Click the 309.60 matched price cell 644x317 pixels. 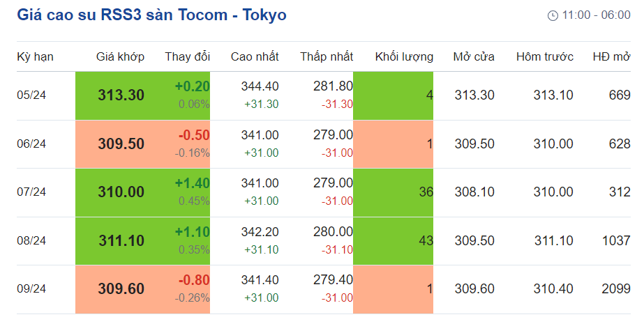pos(121,288)
